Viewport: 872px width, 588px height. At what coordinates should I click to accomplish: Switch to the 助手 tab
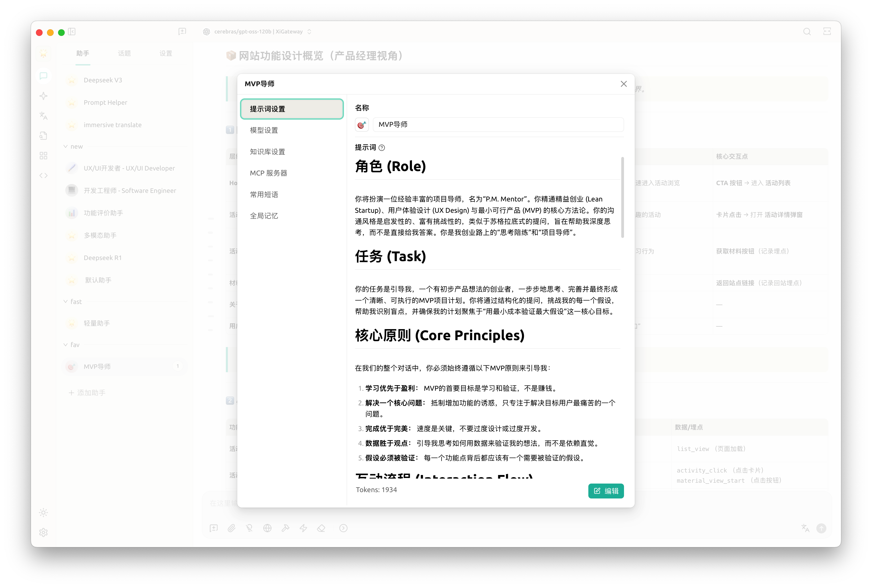click(83, 53)
